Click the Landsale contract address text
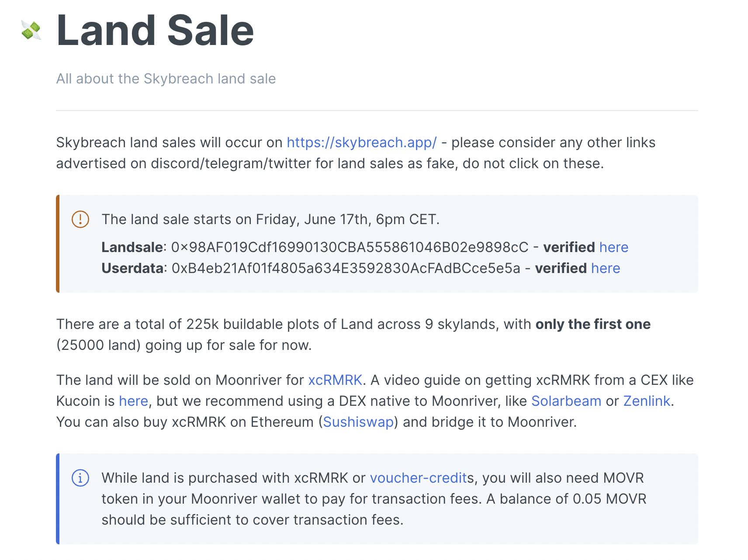 coord(350,247)
